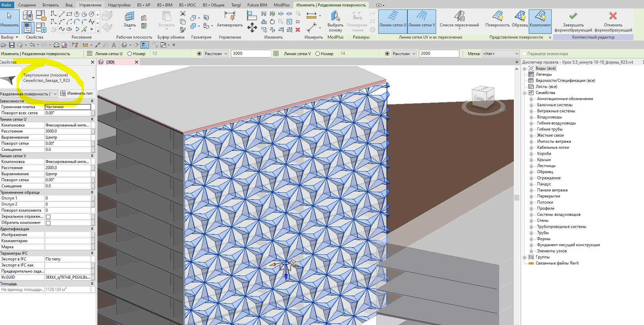The width and height of the screenshot is (644, 325).
Task: Expand the Стены family tree node
Action: 531,221
